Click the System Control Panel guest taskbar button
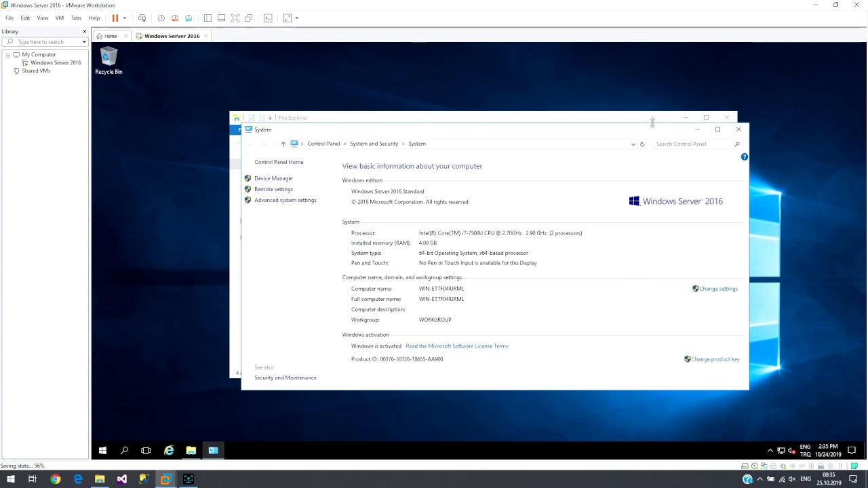This screenshot has width=868, height=488. coord(213,450)
